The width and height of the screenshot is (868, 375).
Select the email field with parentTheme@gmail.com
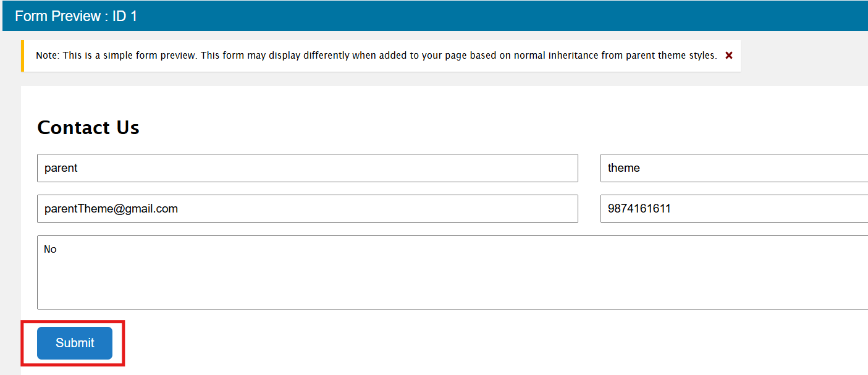[x=308, y=209]
